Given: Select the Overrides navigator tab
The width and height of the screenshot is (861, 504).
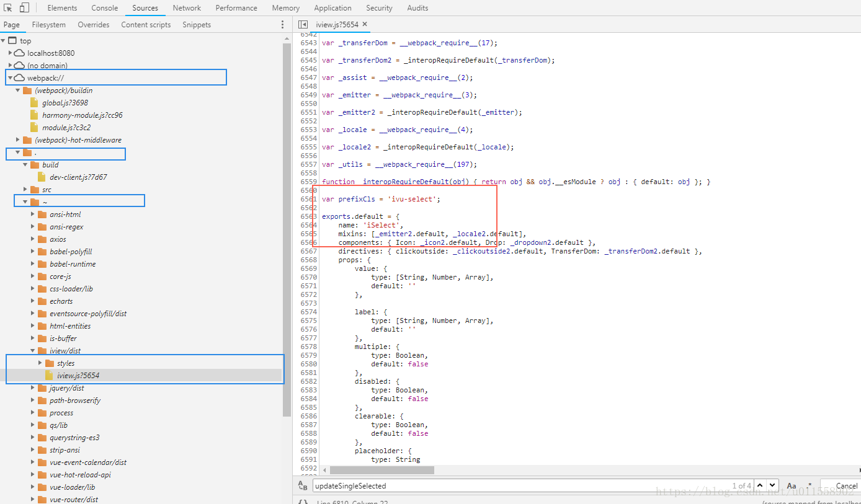Looking at the screenshot, I should 94,25.
